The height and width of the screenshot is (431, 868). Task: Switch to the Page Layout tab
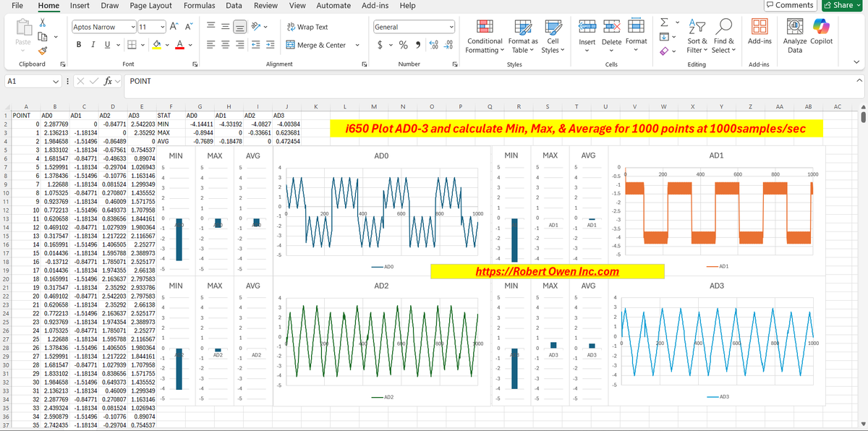[150, 6]
